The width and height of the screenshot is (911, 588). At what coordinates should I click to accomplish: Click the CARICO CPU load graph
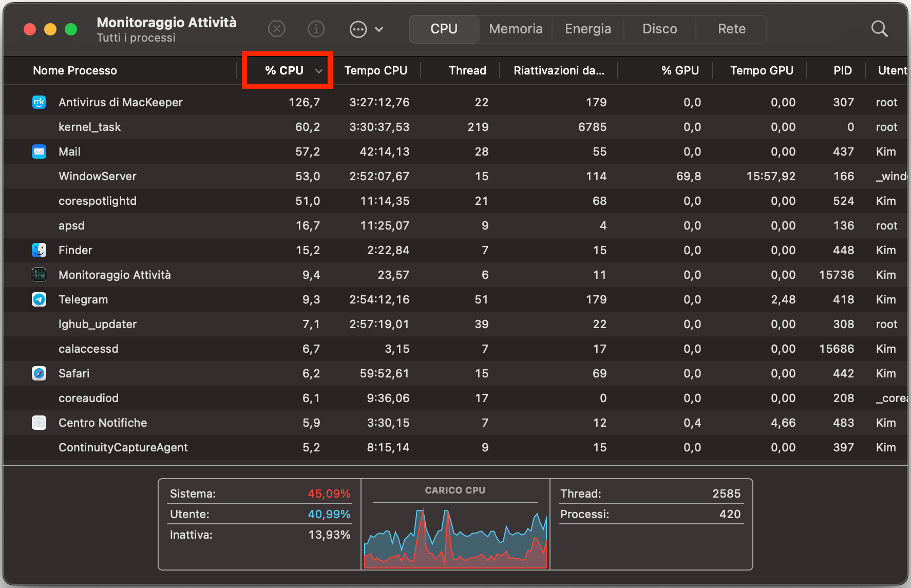coord(455,537)
